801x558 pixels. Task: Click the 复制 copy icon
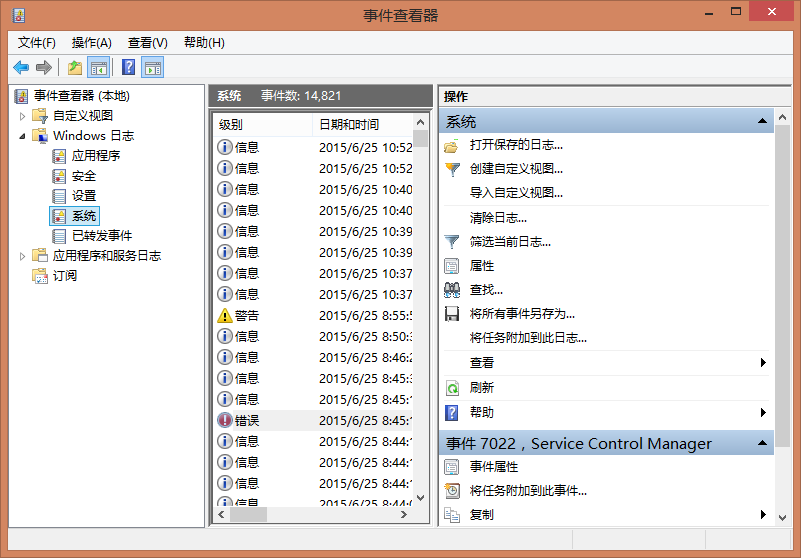(x=452, y=515)
